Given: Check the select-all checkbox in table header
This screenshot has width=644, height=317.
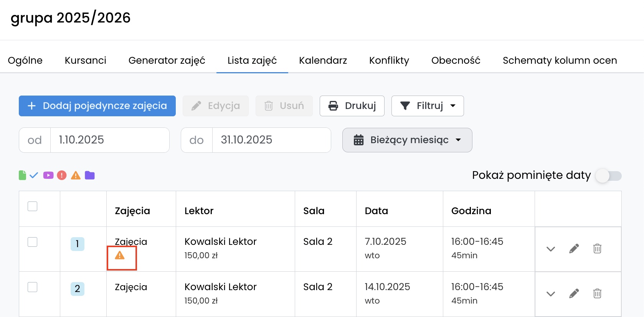Looking at the screenshot, I should 33,206.
